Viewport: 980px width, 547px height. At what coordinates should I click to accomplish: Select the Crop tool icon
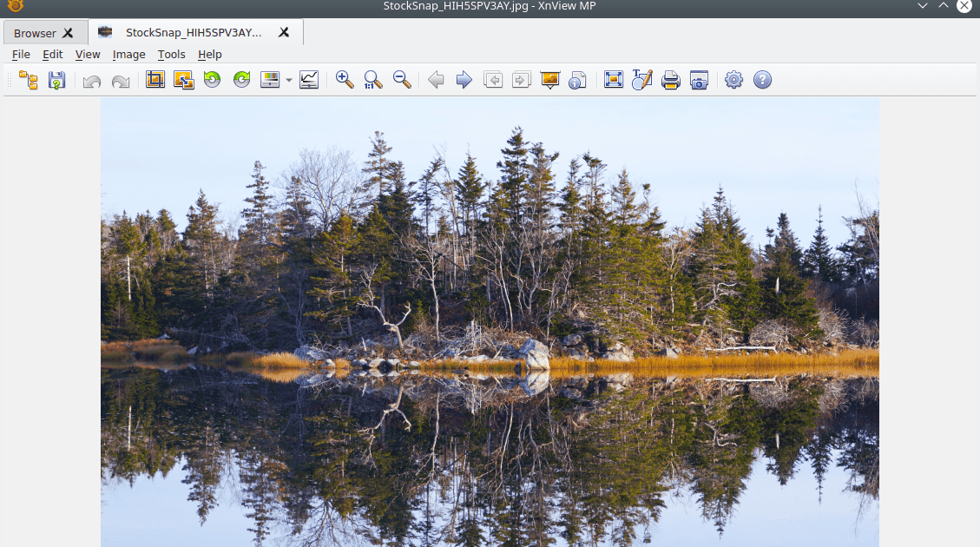click(x=155, y=79)
